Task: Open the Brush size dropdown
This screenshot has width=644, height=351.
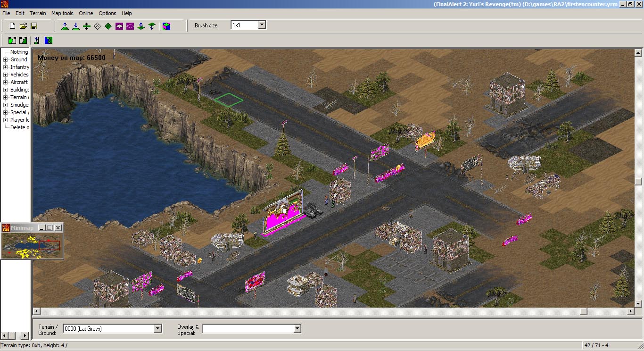Action: [x=262, y=25]
